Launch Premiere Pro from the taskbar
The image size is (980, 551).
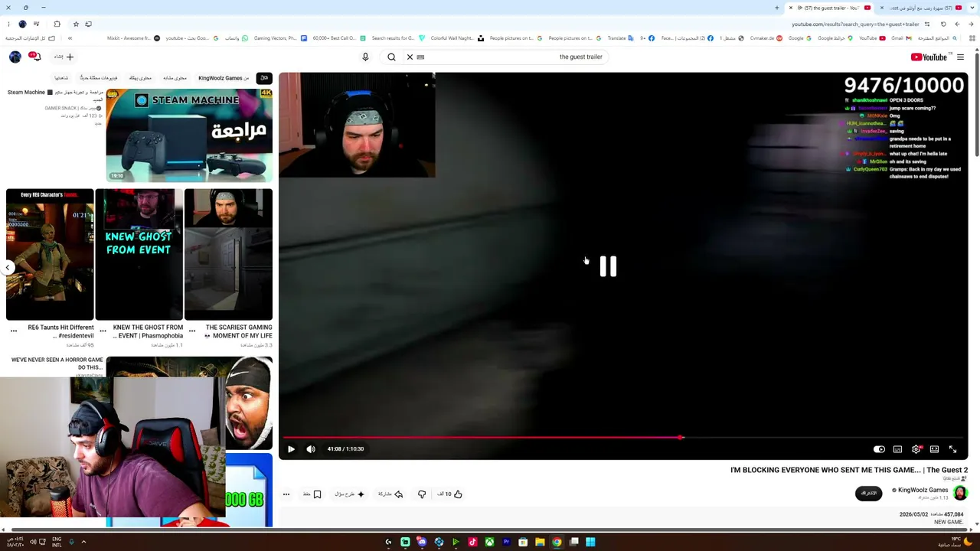(x=506, y=542)
